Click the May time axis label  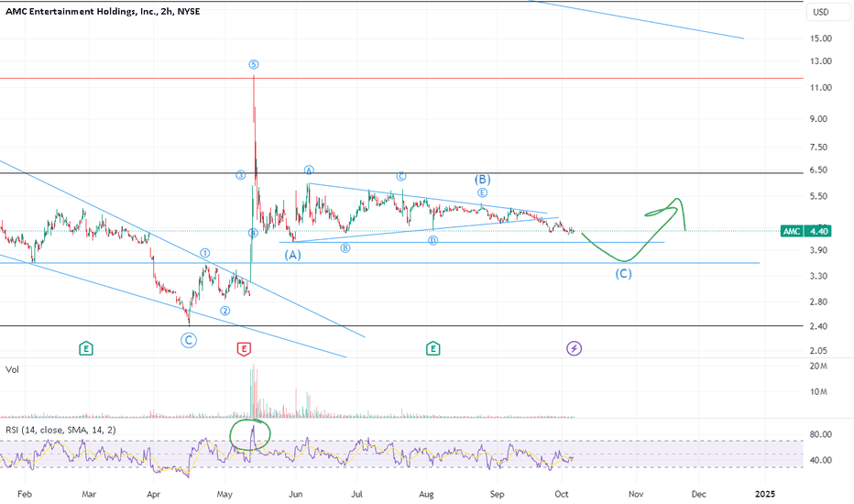224,494
